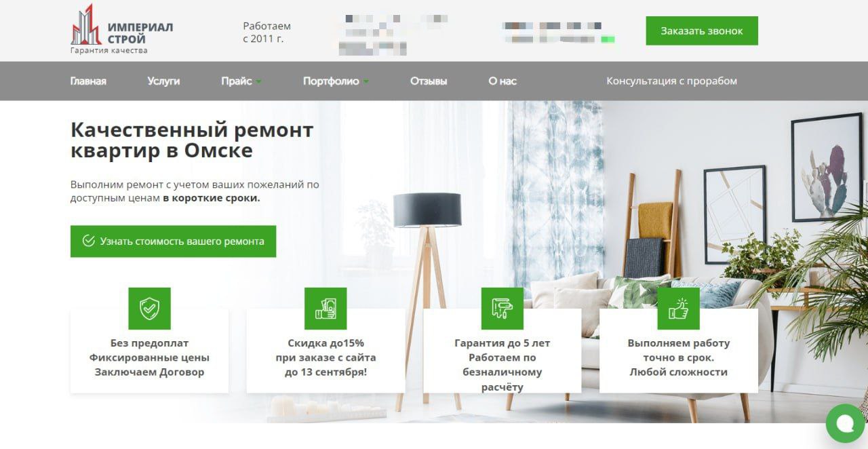
Task: Select the Гарантия до 5 лет card
Action: pos(502,351)
